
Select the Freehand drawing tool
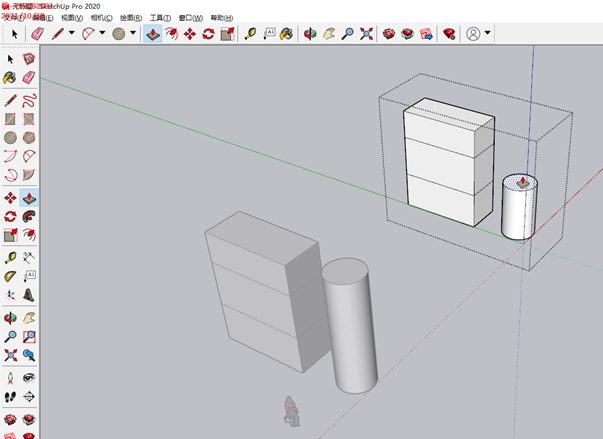29,100
